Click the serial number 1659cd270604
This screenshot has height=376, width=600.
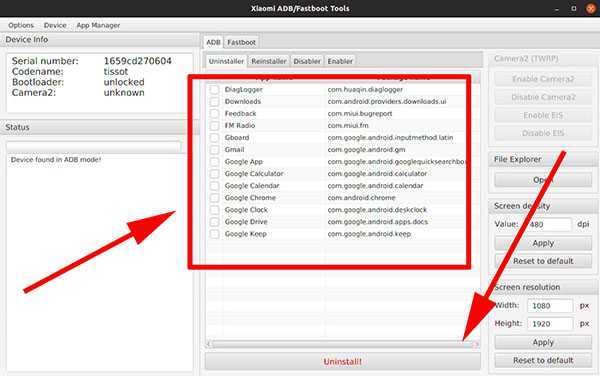pos(137,61)
